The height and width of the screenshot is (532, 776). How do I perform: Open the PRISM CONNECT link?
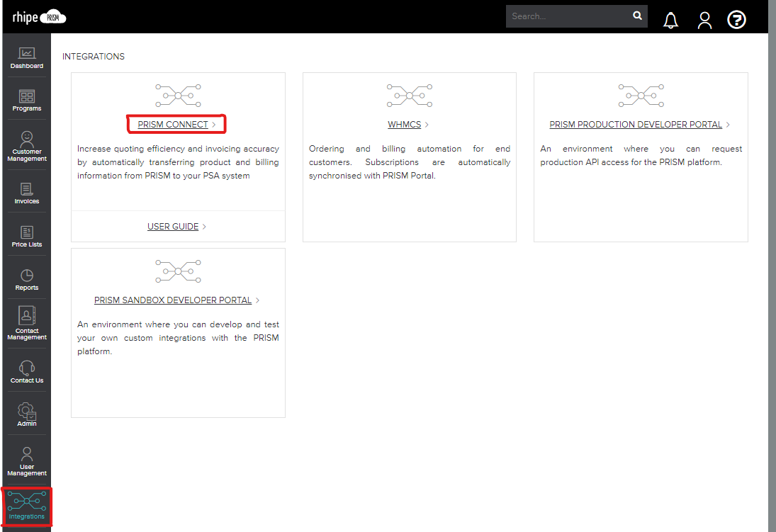tap(173, 124)
